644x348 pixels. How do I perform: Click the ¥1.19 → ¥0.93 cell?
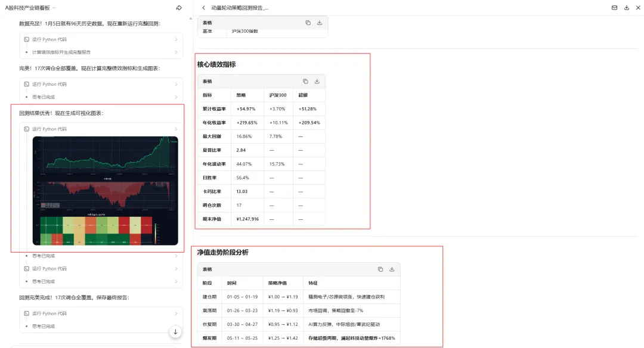[x=283, y=310]
